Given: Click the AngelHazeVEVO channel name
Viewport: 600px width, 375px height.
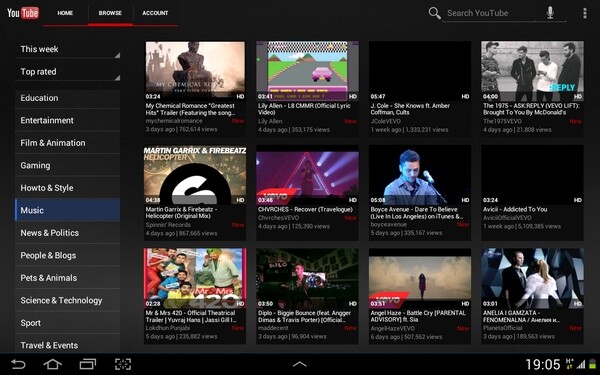Looking at the screenshot, I should pyautogui.click(x=393, y=329).
